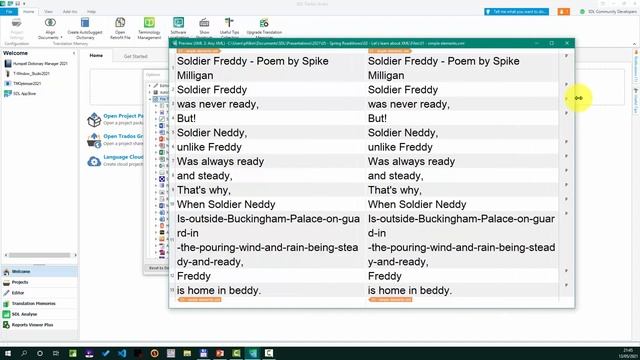This screenshot has width=640, height=360.
Task: Click navigation pane horizontal scrollbar
Action: click(40, 256)
